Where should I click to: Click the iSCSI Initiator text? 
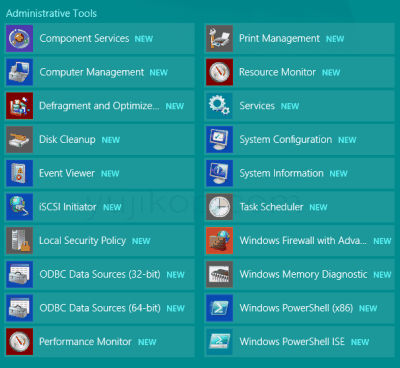click(68, 207)
